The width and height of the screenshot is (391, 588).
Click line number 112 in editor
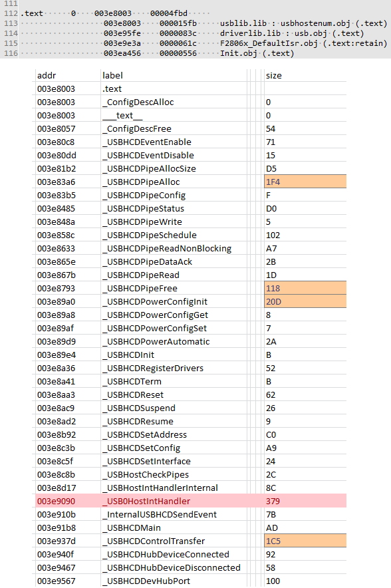click(11, 13)
